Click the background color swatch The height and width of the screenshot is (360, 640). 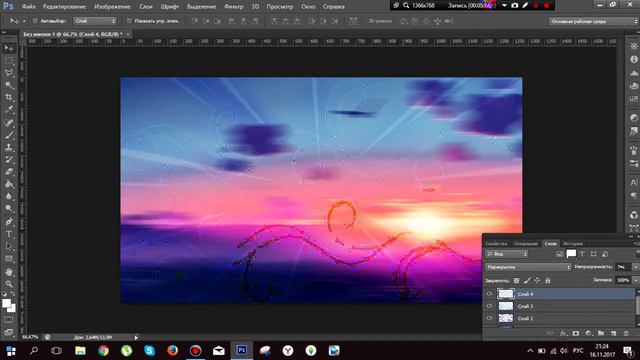point(13,309)
